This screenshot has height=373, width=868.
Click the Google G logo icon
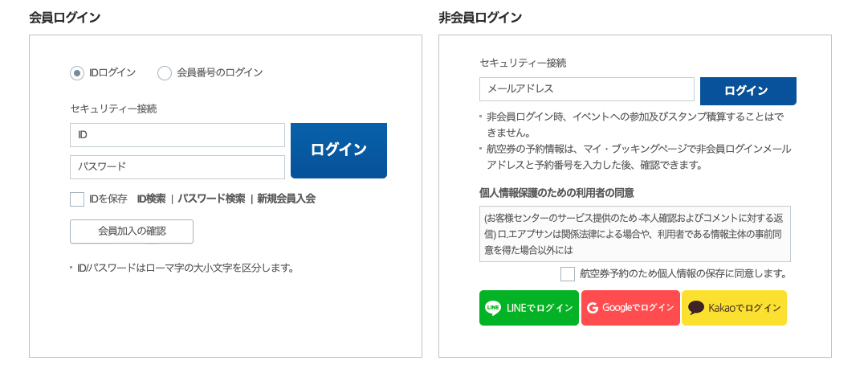(593, 308)
